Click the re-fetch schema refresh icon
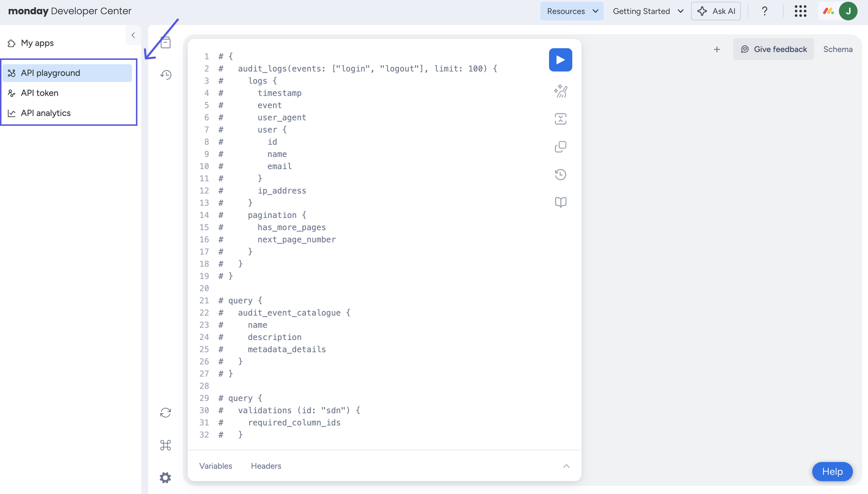Viewport: 868px width, 494px height. point(166,413)
